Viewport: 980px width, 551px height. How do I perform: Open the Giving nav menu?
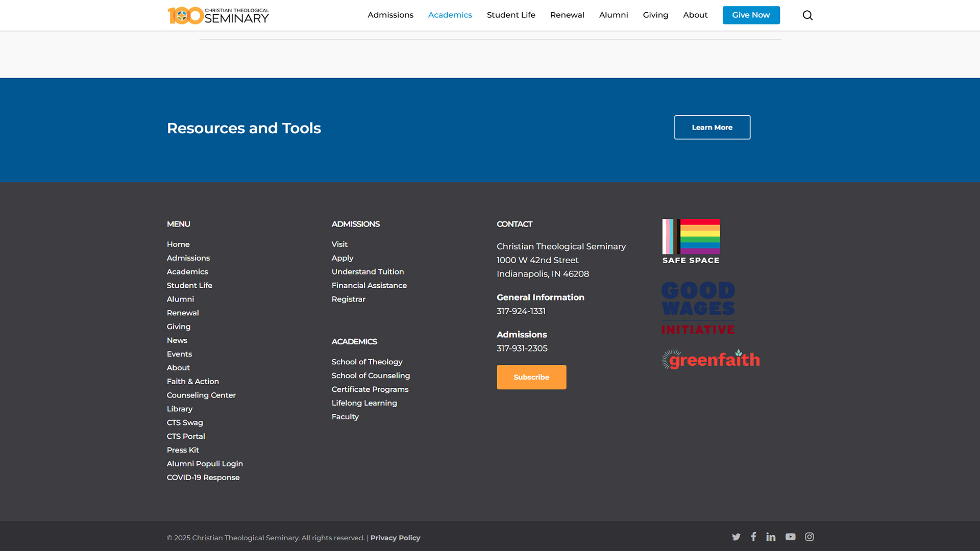click(655, 15)
